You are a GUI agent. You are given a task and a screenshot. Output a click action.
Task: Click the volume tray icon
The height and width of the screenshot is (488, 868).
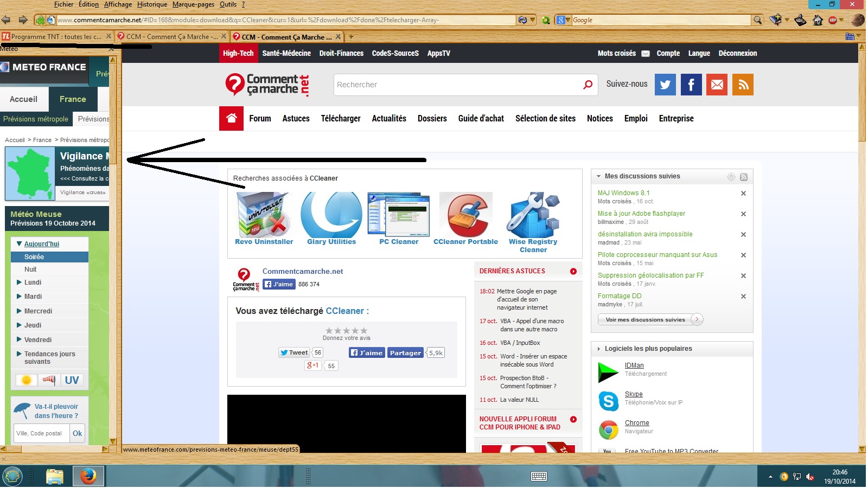pyautogui.click(x=810, y=477)
